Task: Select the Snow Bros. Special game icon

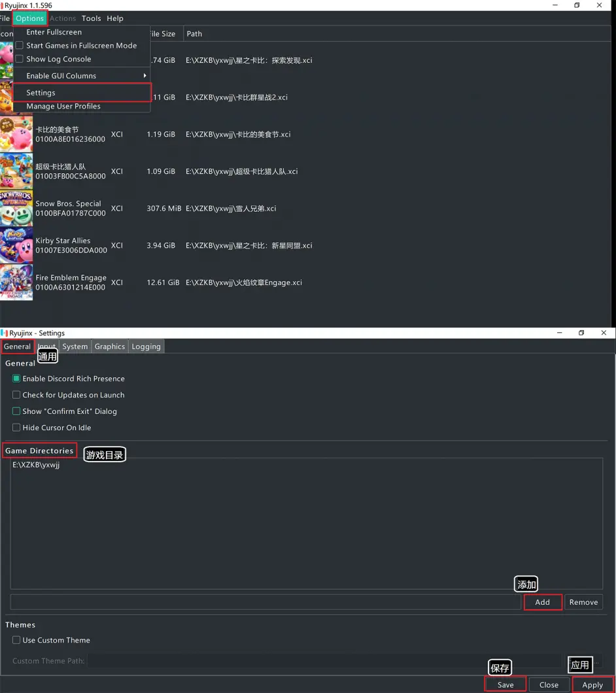Action: (x=16, y=208)
